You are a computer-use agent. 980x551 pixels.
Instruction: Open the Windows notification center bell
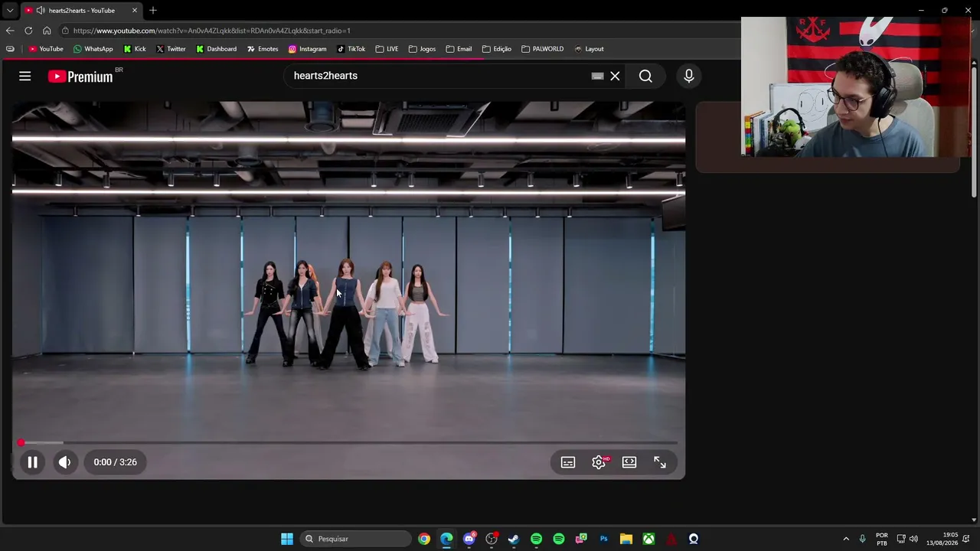pyautogui.click(x=967, y=539)
